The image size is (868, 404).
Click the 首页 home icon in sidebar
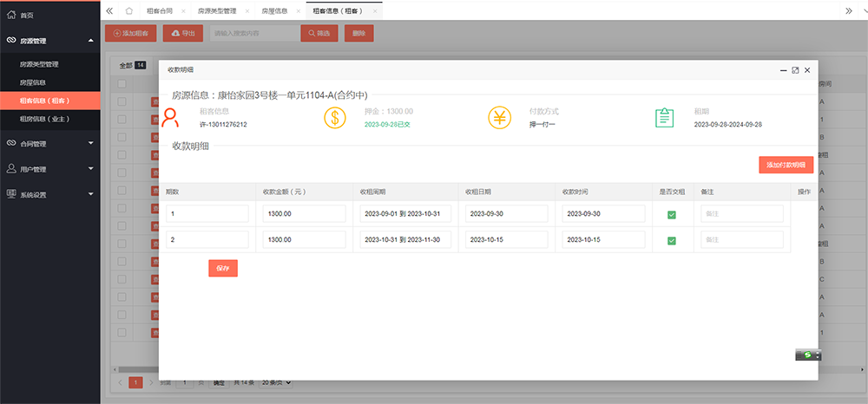[x=10, y=15]
